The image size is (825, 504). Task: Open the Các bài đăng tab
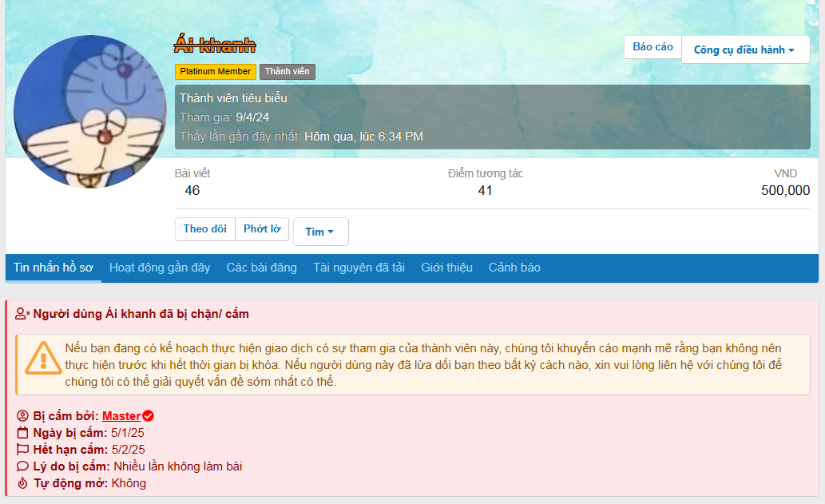[261, 268]
